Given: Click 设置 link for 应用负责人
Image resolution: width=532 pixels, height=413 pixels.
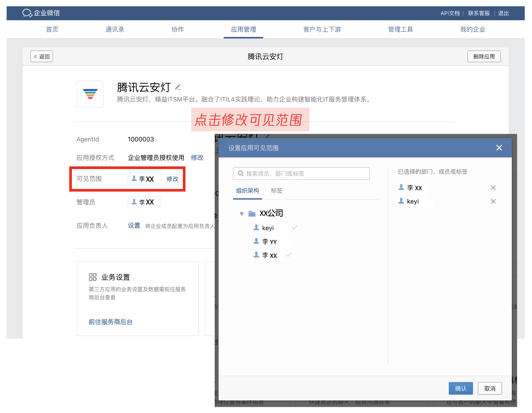Looking at the screenshot, I should (134, 226).
